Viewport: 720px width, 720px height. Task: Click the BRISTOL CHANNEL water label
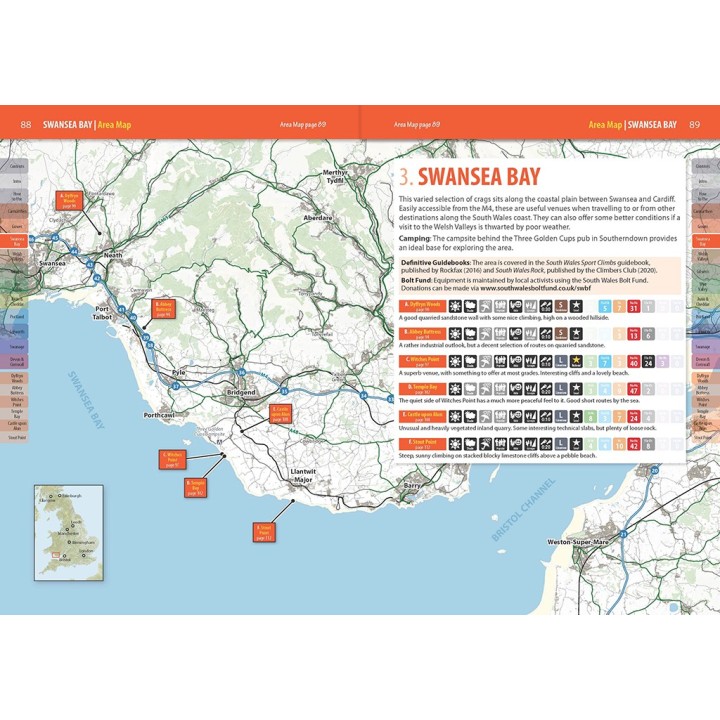(523, 509)
